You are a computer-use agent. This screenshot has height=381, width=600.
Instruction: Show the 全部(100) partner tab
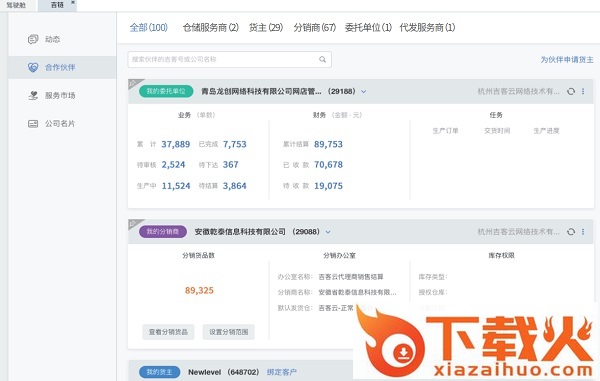148,28
